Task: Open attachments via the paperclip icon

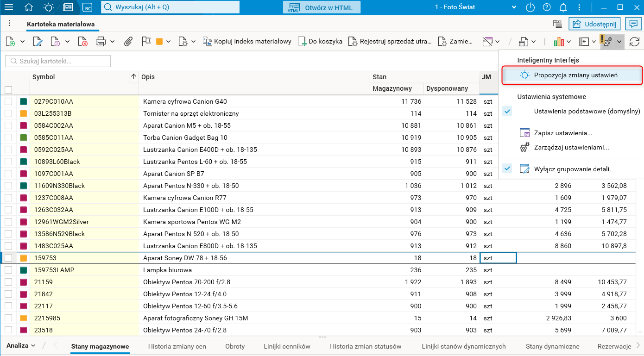Action: point(128,42)
